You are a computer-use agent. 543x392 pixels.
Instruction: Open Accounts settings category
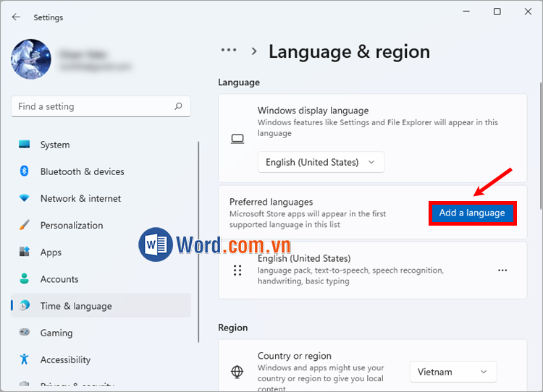[x=101, y=279]
